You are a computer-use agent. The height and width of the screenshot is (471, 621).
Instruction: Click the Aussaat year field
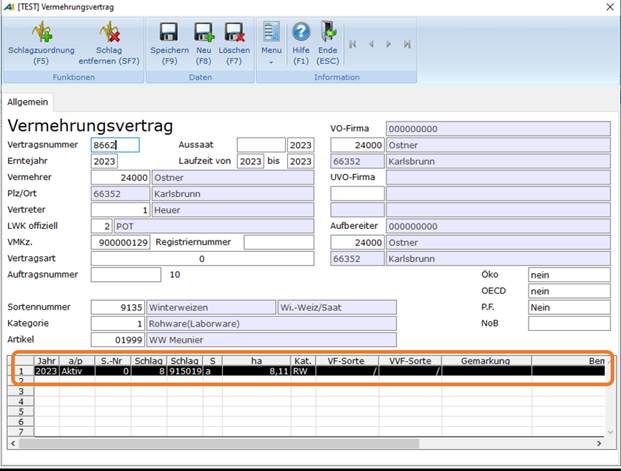click(x=300, y=145)
